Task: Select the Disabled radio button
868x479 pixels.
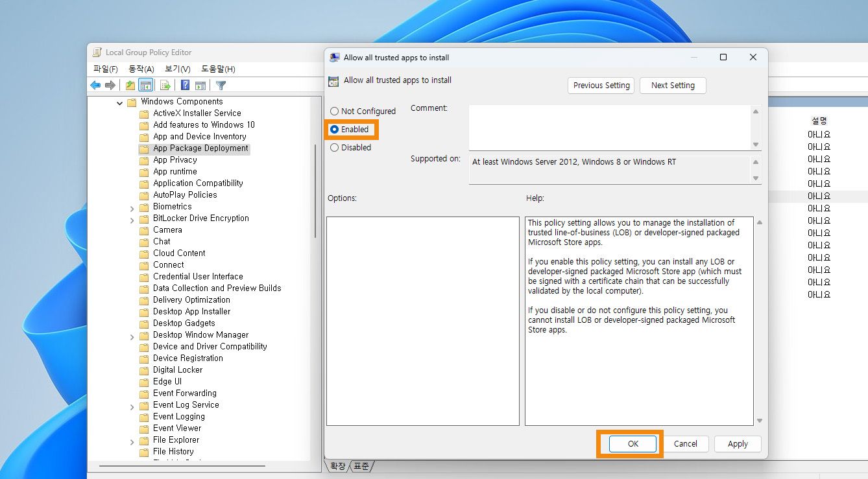Action: click(335, 148)
